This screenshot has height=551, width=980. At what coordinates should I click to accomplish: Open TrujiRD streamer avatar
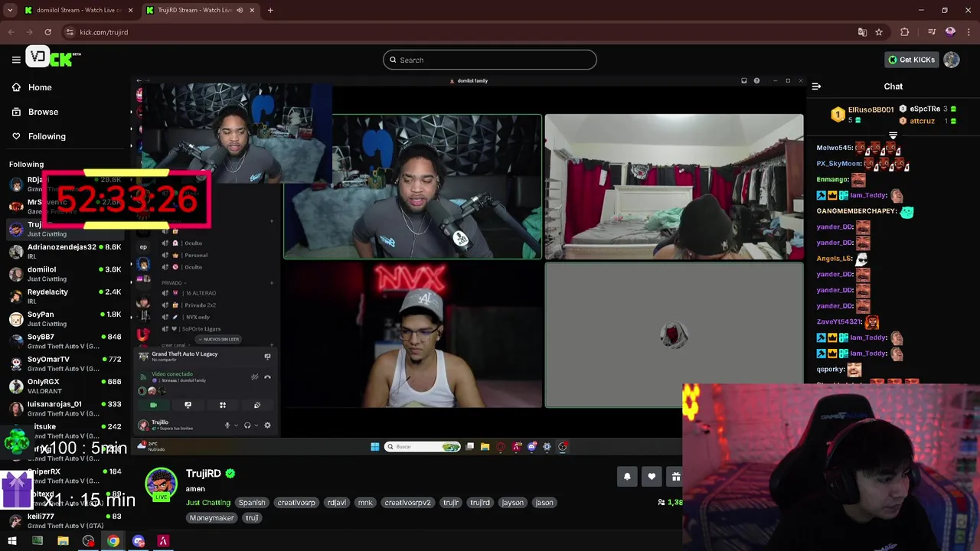click(x=161, y=484)
